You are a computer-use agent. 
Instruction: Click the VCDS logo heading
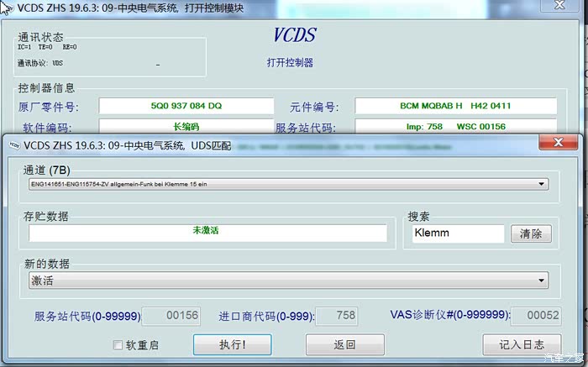click(295, 37)
